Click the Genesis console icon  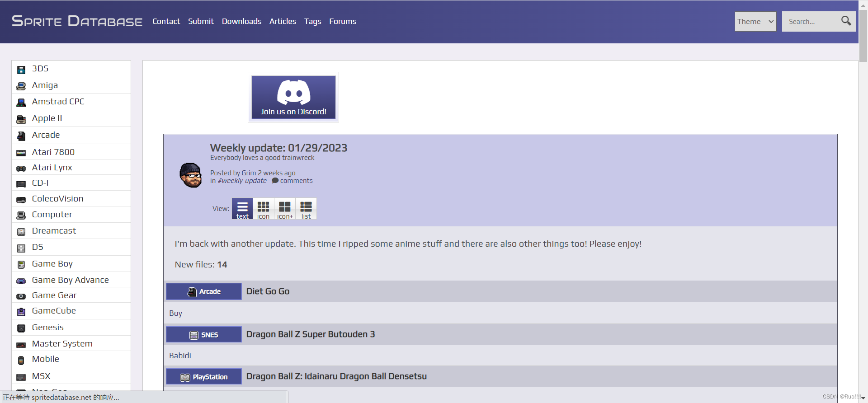tap(21, 328)
